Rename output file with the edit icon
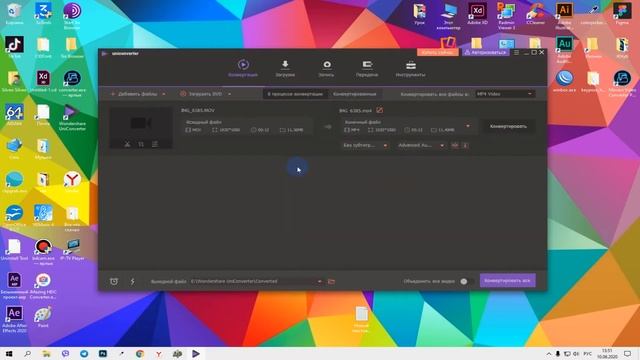This screenshot has width=640, height=360. [x=380, y=110]
